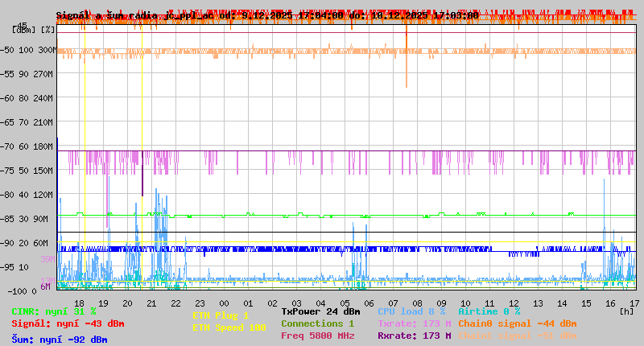The width and height of the screenshot is (644, 346).
Task: Click the 'TxPower 24 dBm' legend label
Action: (x=320, y=311)
